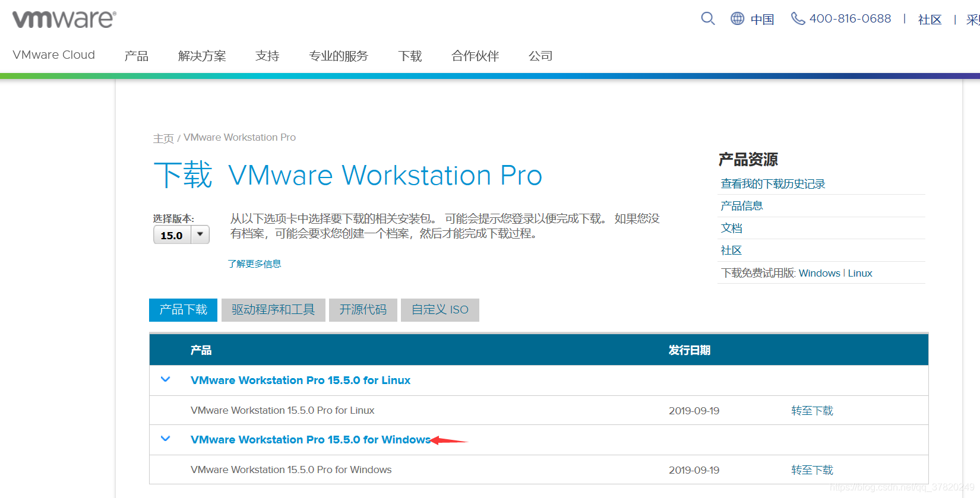Open 解决方案 menu
The height and width of the screenshot is (498, 980).
pyautogui.click(x=202, y=56)
